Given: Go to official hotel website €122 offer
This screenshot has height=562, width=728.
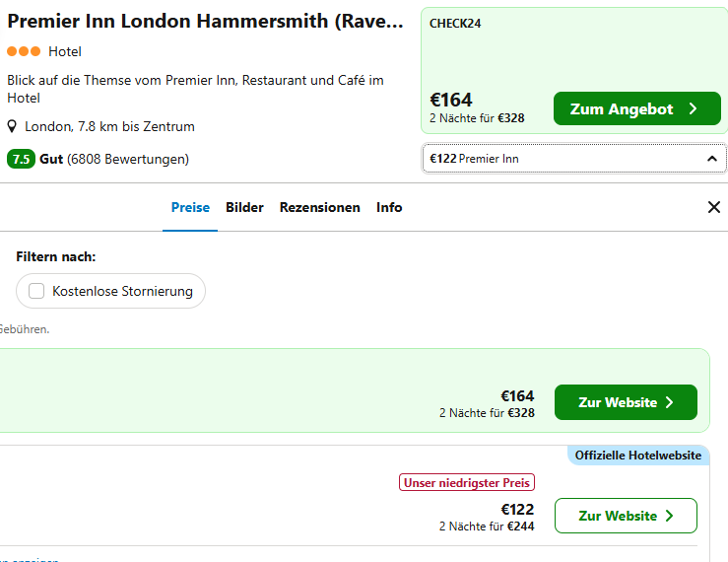Looking at the screenshot, I should click(x=626, y=516).
